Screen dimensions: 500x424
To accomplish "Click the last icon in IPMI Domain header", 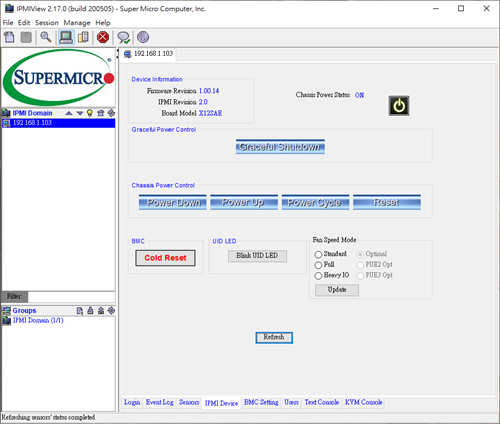I will point(111,113).
